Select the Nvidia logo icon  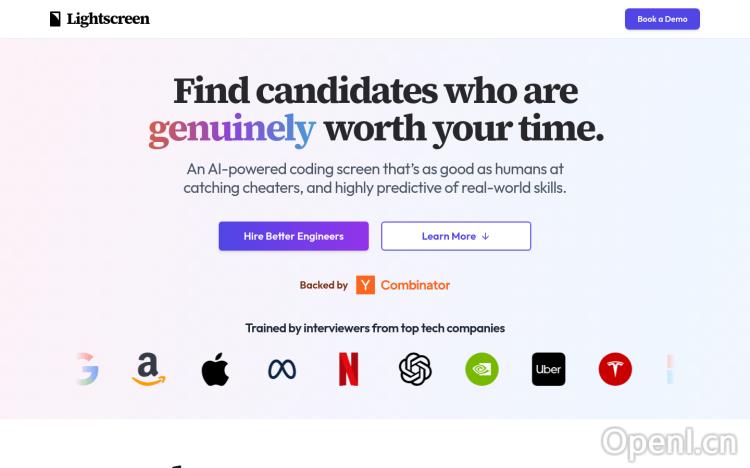pos(482,369)
